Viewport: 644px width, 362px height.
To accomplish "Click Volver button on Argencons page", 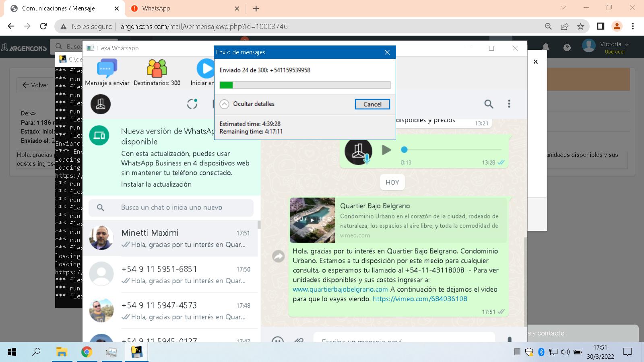I will click(35, 85).
